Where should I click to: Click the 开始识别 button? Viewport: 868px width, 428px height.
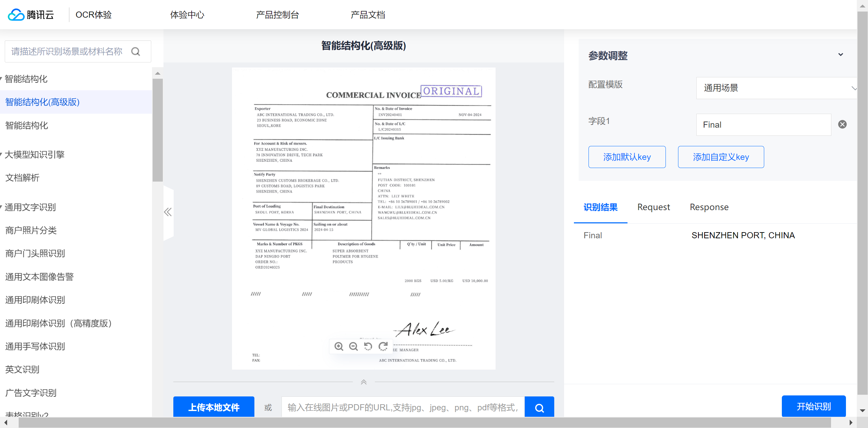click(x=813, y=406)
